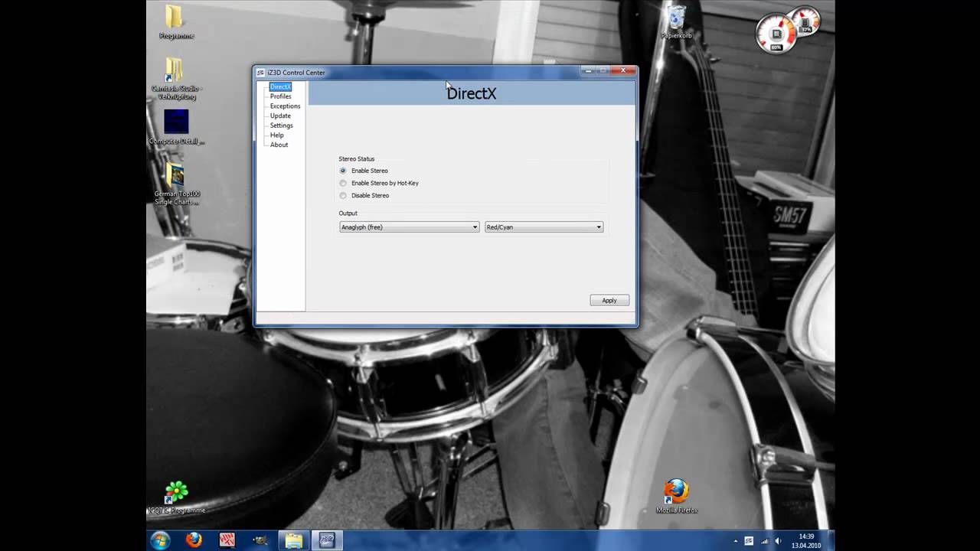Select the German Top100 Single Charts folder
The image size is (980, 551).
coord(176,184)
